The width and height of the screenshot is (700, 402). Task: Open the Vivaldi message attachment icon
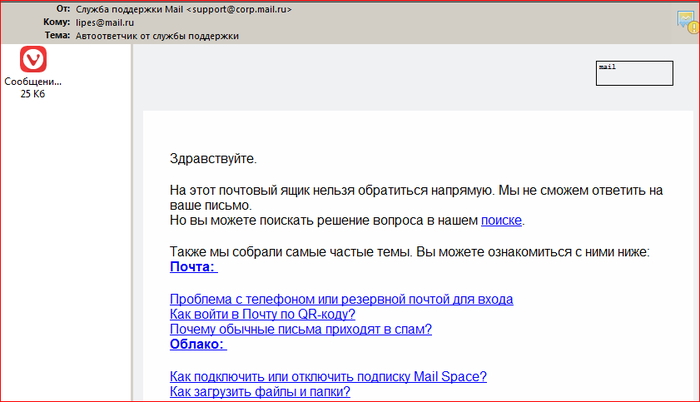(x=33, y=59)
